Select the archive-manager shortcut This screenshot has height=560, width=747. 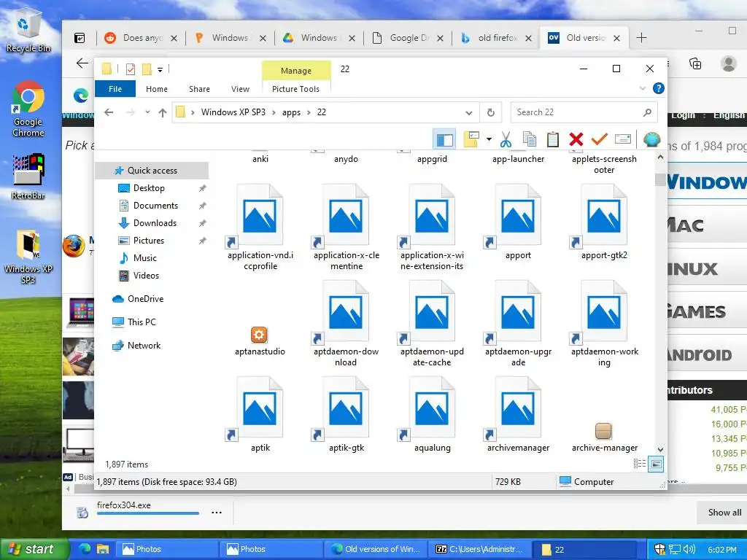tap(604, 437)
